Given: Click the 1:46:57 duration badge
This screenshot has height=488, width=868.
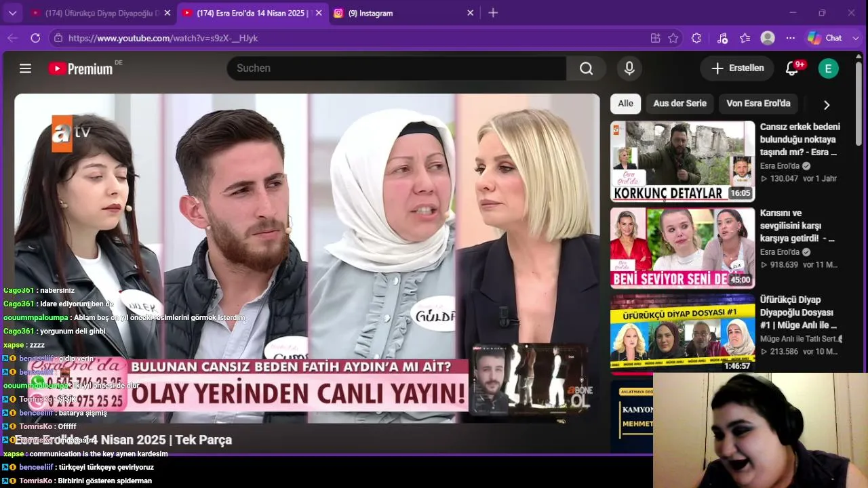Looking at the screenshot, I should click(x=736, y=366).
